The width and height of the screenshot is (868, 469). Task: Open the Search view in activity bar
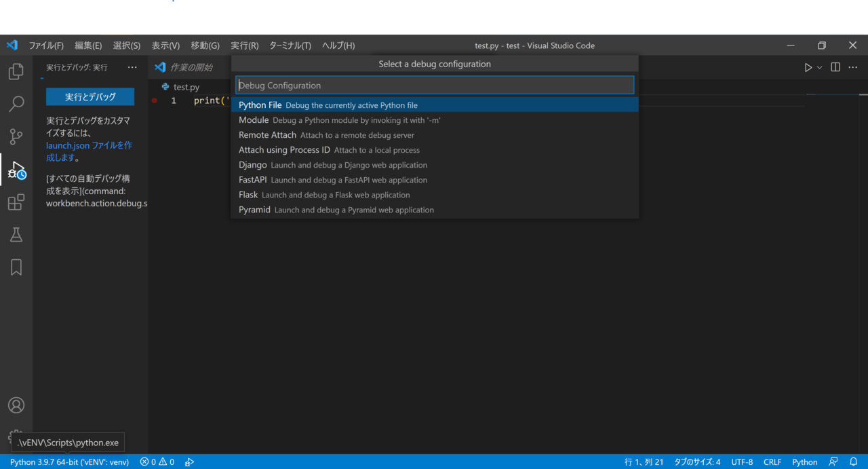[16, 104]
